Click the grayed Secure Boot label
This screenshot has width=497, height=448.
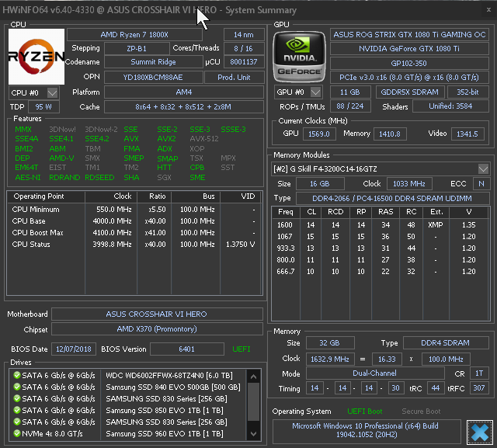click(421, 412)
